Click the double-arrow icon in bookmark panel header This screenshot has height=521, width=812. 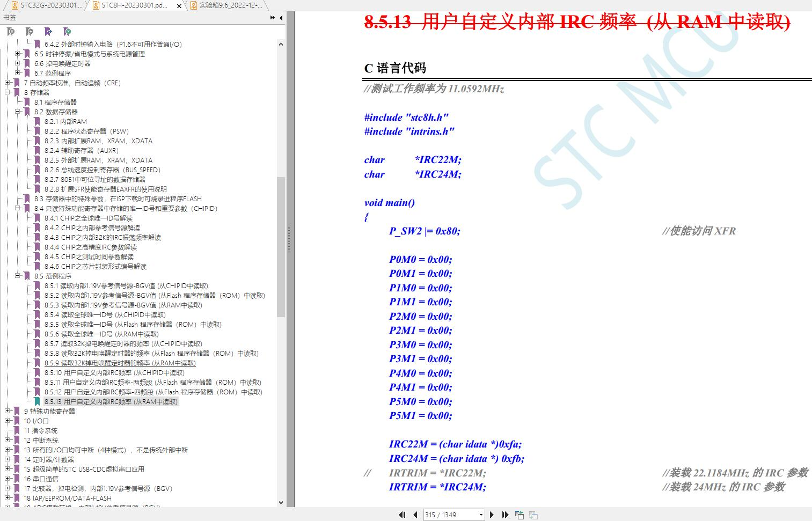pos(273,18)
